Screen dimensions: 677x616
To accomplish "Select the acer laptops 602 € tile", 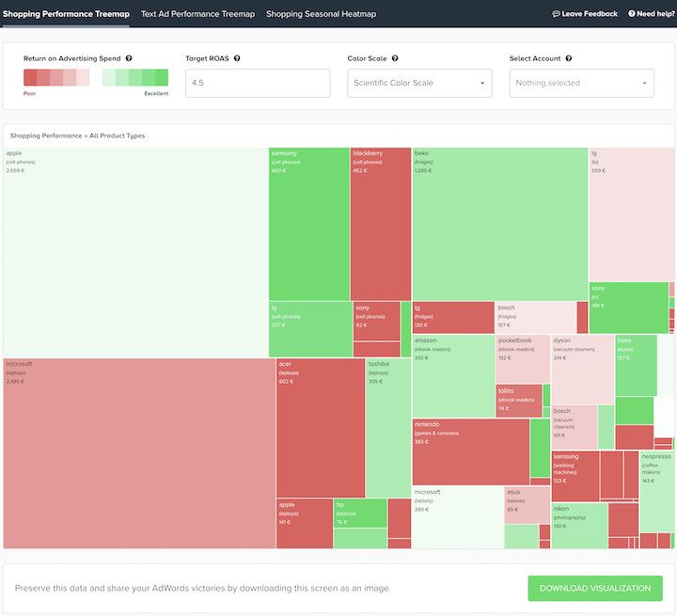I will click(x=321, y=428).
